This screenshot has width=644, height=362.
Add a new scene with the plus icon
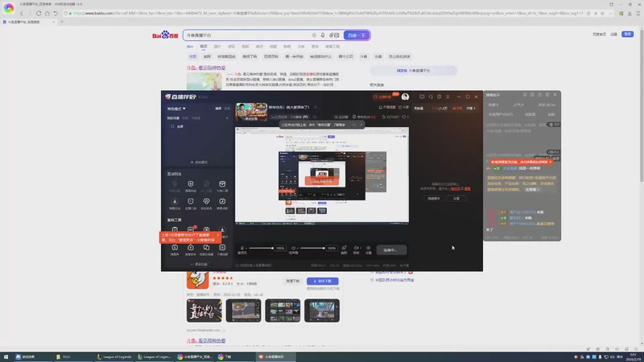point(227,118)
